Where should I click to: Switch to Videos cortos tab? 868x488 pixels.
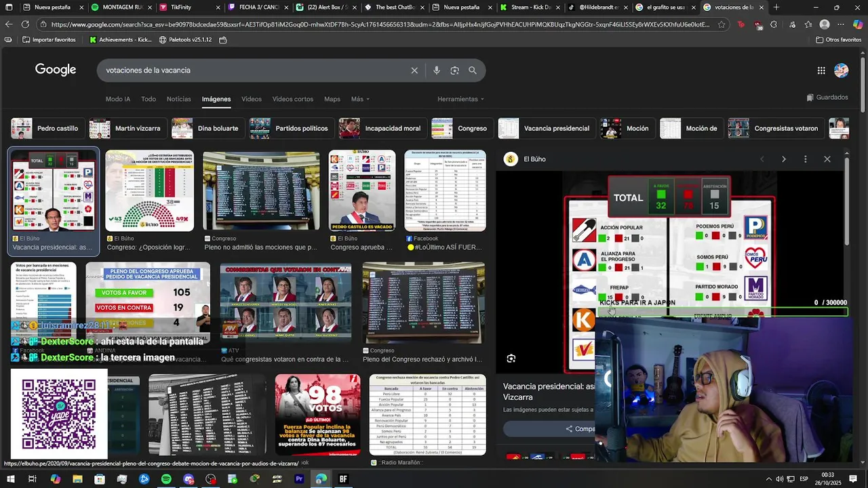click(x=293, y=99)
